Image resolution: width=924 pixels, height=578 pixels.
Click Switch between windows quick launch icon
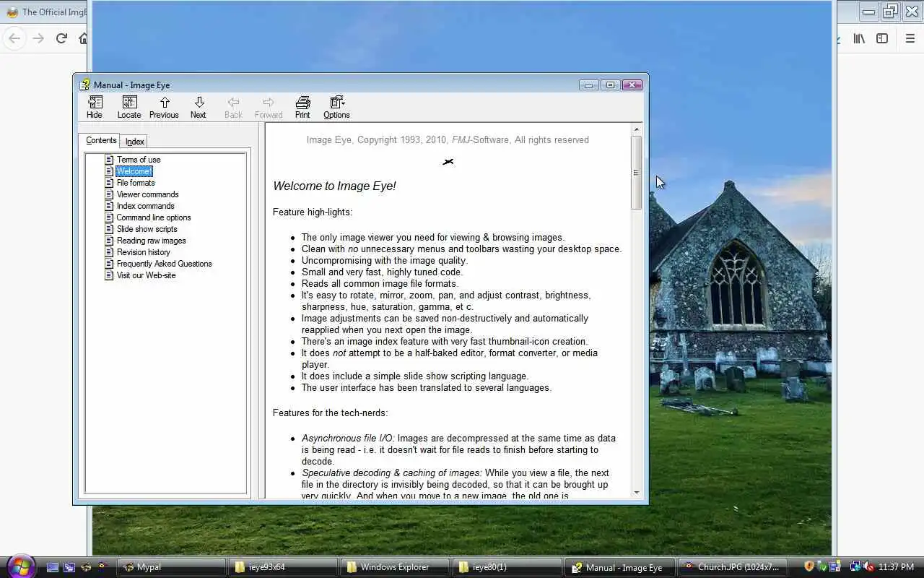(69, 567)
